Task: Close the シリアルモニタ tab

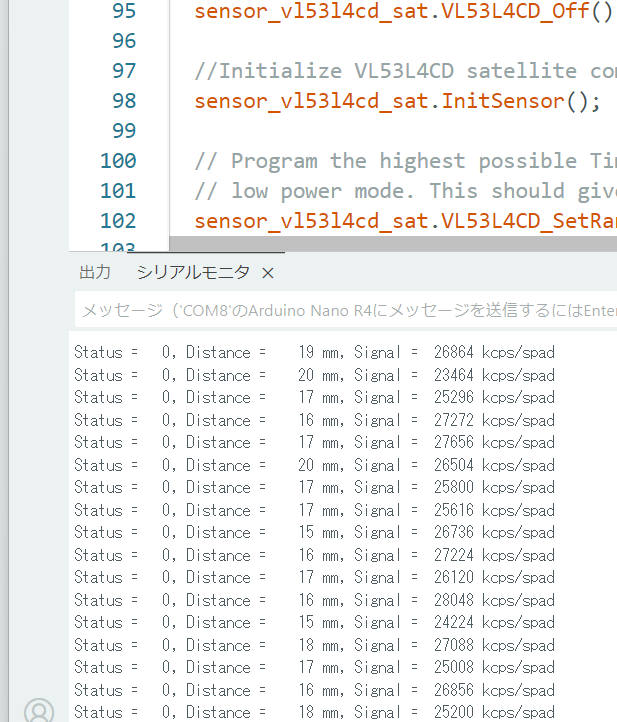Action: [x=267, y=273]
